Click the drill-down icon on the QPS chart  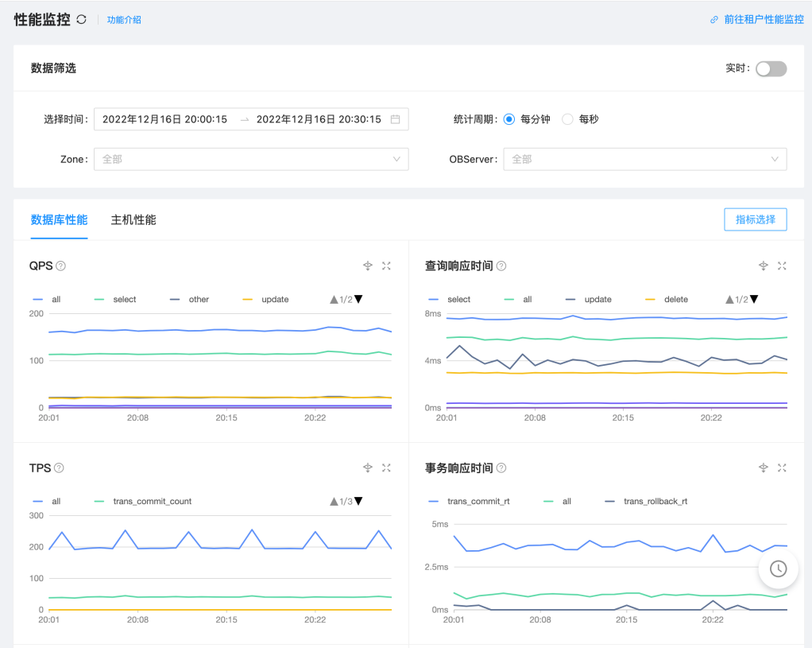368,266
